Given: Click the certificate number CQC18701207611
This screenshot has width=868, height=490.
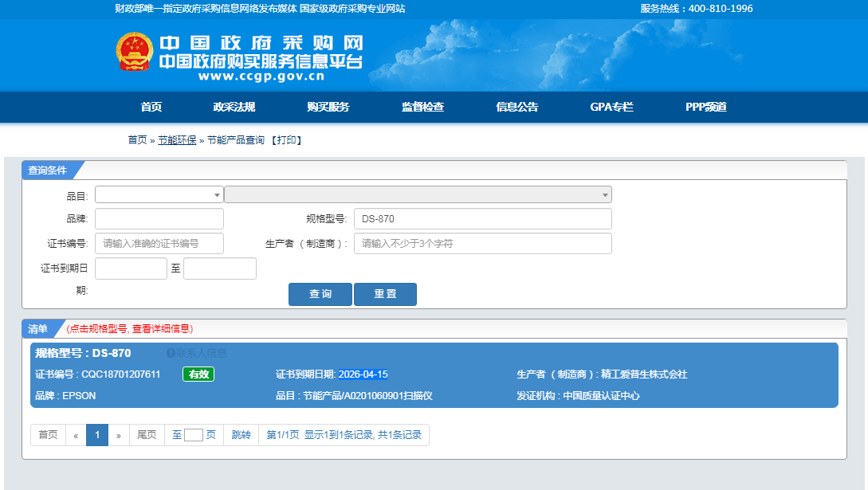Looking at the screenshot, I should [x=120, y=374].
